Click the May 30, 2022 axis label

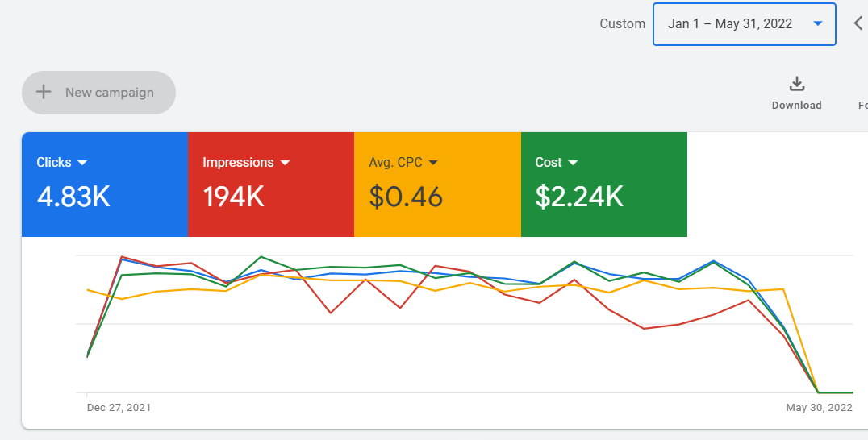pos(819,408)
